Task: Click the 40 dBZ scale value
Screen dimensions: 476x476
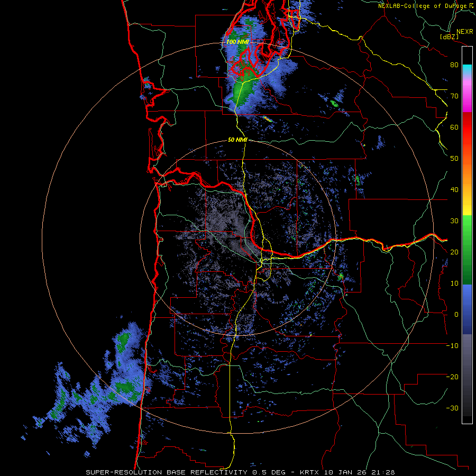Action: click(454, 190)
